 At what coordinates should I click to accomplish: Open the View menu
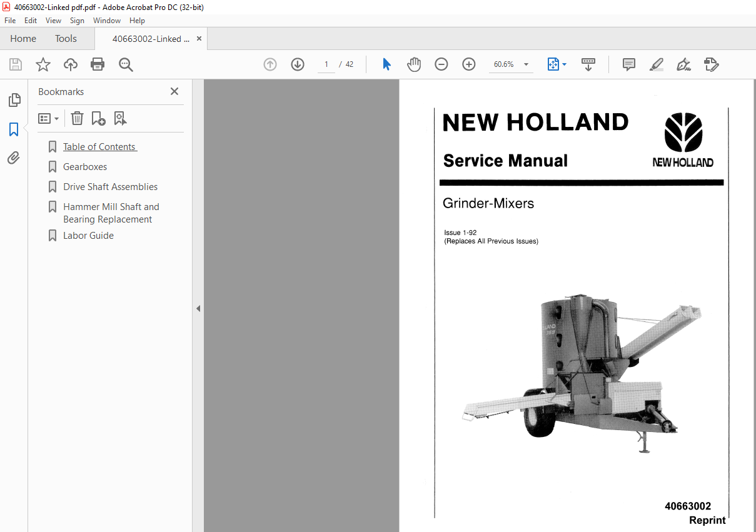[53, 21]
